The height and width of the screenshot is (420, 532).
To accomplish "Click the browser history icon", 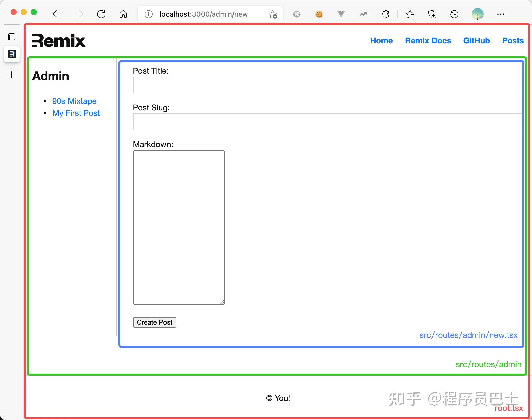I will coord(454,14).
